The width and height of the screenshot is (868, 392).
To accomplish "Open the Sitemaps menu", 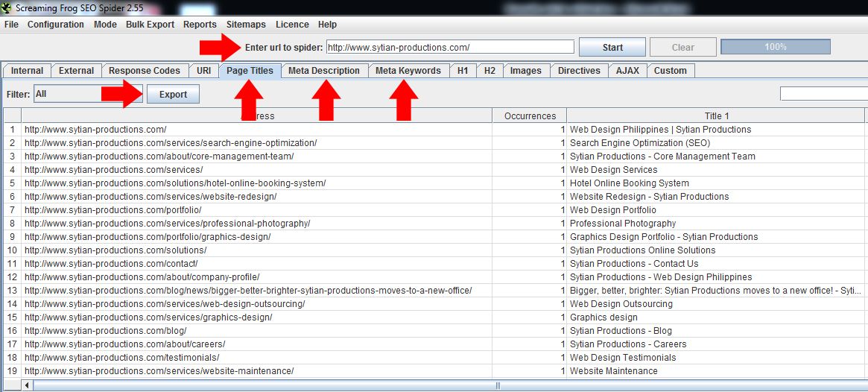I will [x=246, y=25].
